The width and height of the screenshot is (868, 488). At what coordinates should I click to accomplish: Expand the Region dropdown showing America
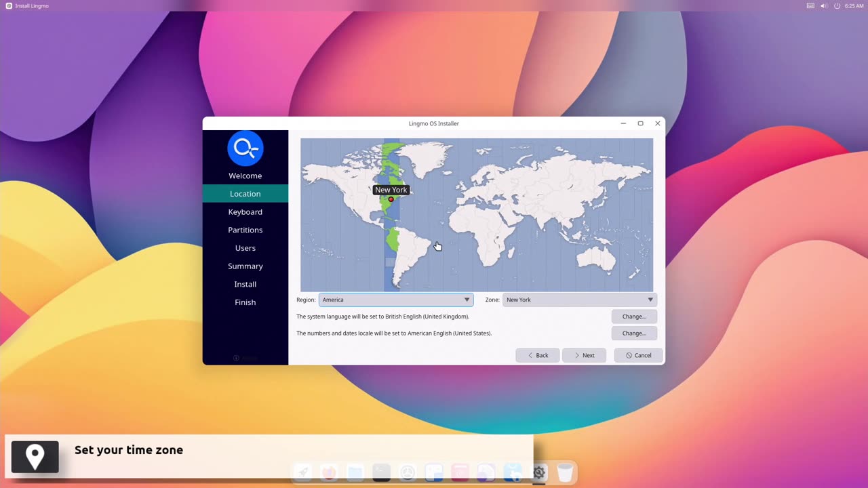(x=396, y=300)
